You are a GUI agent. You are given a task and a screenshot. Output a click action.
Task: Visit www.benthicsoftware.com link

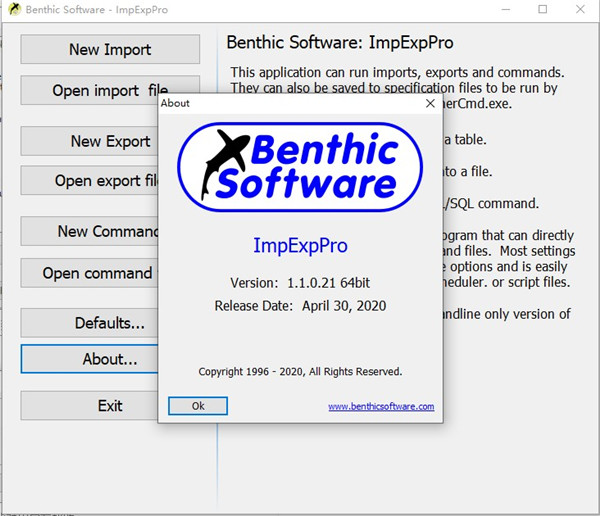pos(381,407)
